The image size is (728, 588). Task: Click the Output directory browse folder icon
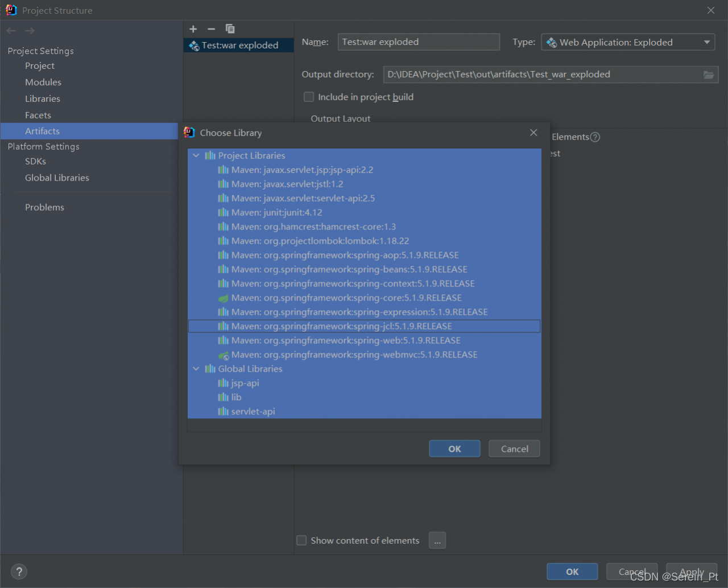pyautogui.click(x=709, y=75)
